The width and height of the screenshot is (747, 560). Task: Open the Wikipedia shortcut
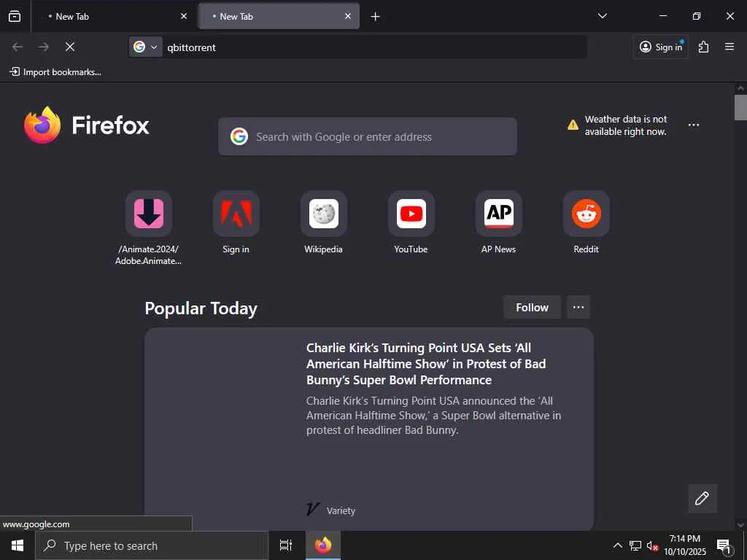click(323, 223)
